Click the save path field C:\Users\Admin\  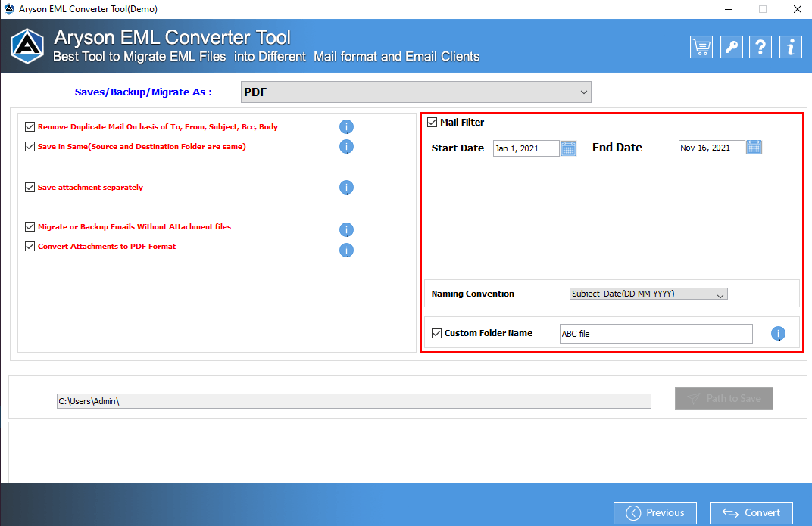[354, 401]
